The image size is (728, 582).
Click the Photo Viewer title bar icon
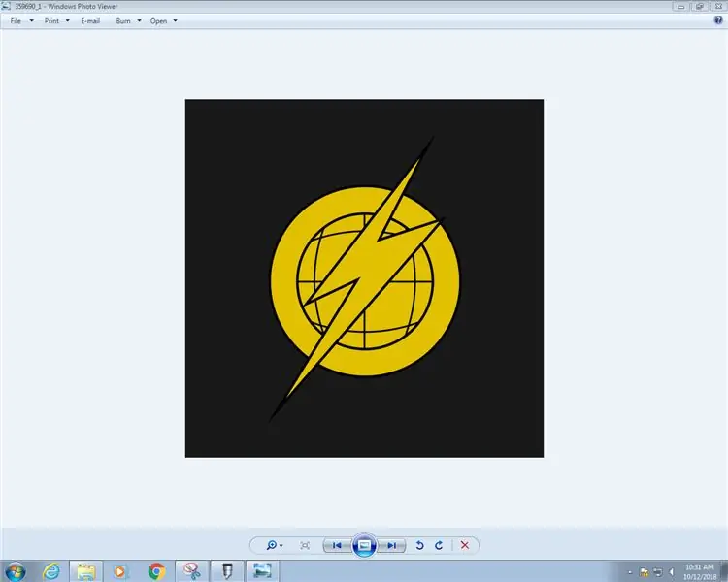6,6
